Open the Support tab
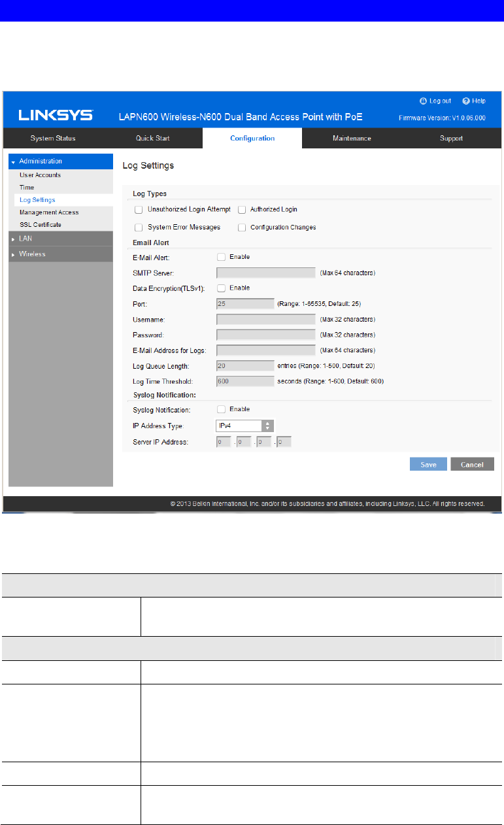 click(x=451, y=138)
